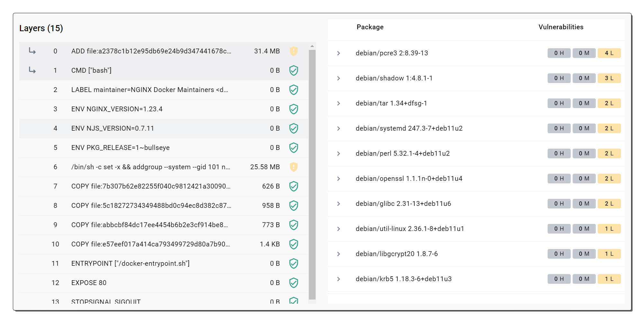This screenshot has height=323, width=644.
Task: Click the 0 M badge for debian/perl
Action: point(584,153)
